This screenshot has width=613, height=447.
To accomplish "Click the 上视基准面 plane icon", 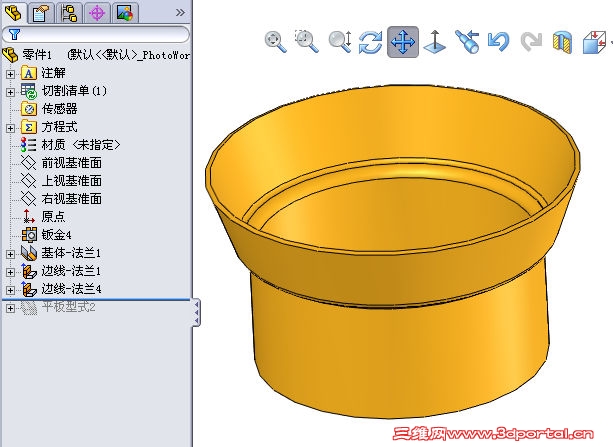I will [x=29, y=181].
